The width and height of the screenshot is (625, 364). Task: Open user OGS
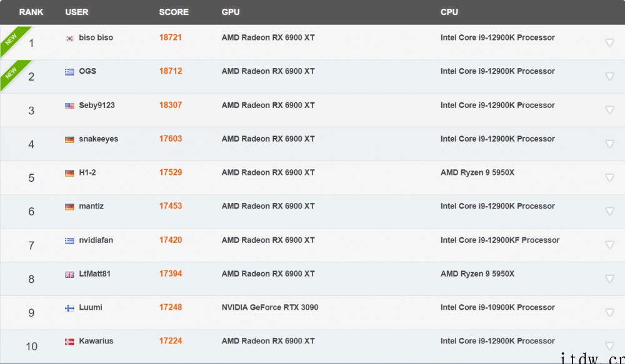(87, 71)
